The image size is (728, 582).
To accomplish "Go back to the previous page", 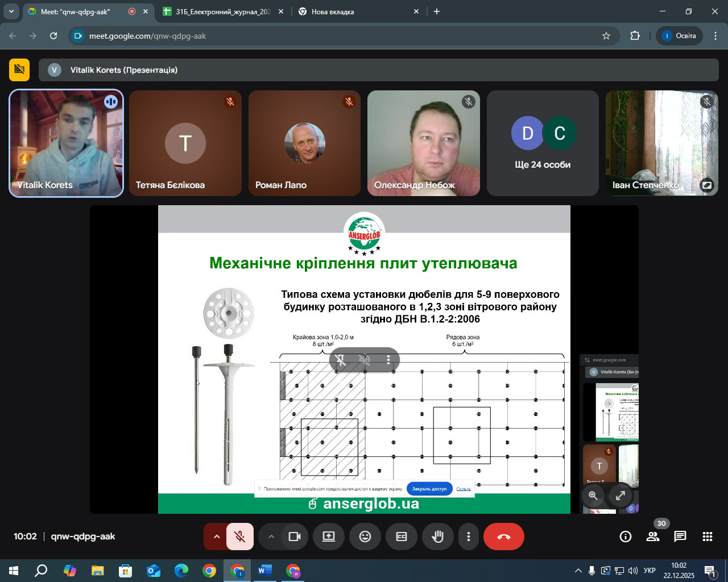I will pos(13,36).
